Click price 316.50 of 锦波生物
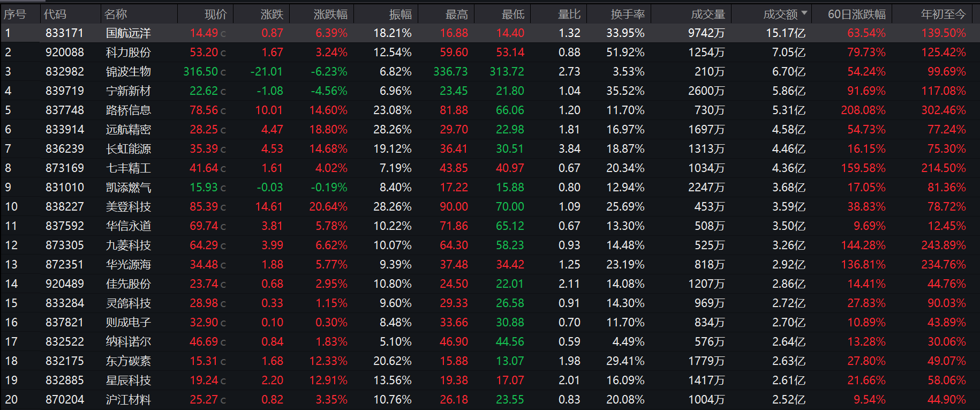Image resolution: width=980 pixels, height=410 pixels. point(201,72)
